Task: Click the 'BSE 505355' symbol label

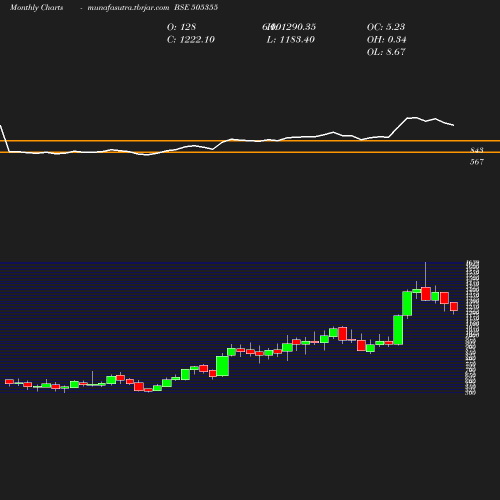Action: tap(196, 7)
